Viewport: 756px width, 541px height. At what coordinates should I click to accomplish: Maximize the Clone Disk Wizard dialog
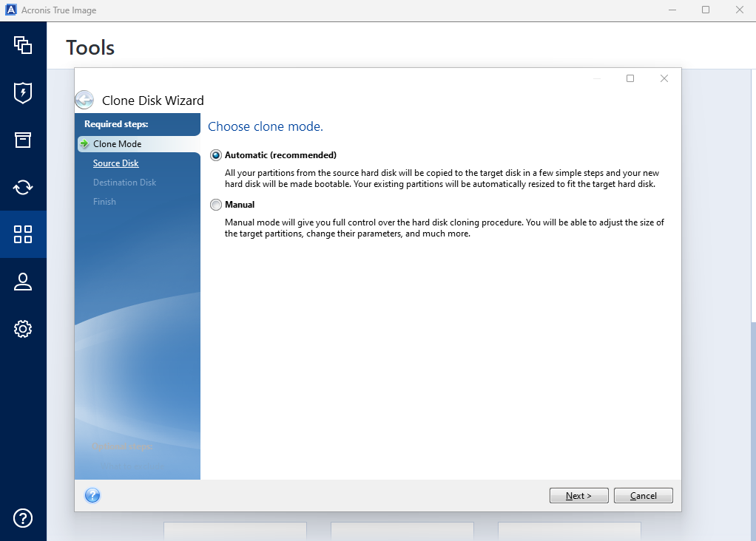pyautogui.click(x=630, y=78)
